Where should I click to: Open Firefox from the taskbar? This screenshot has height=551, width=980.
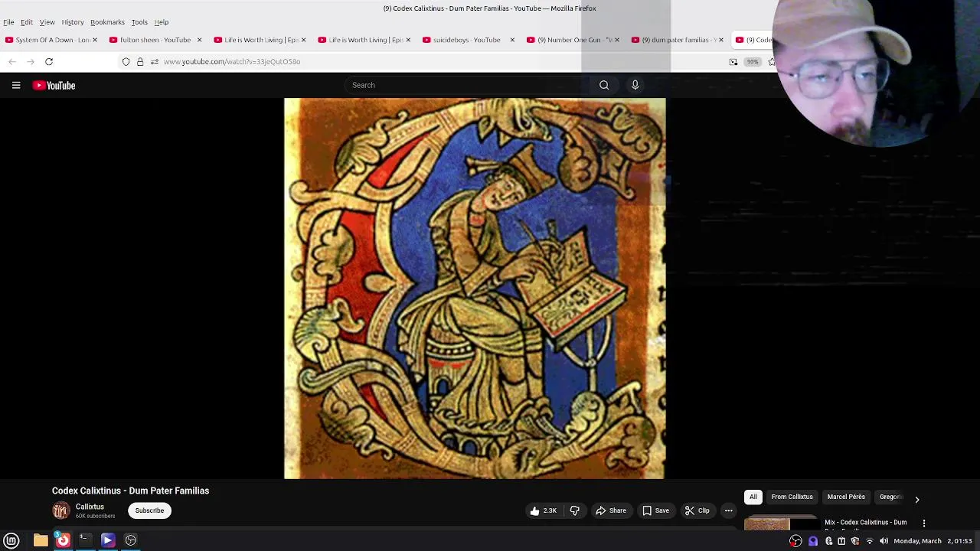tap(63, 540)
